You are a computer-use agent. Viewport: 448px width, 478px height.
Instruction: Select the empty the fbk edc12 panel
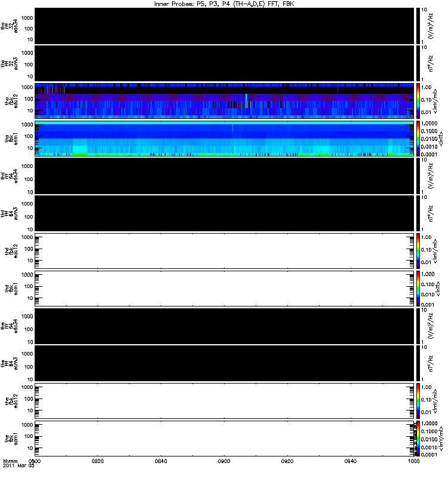[225, 401]
